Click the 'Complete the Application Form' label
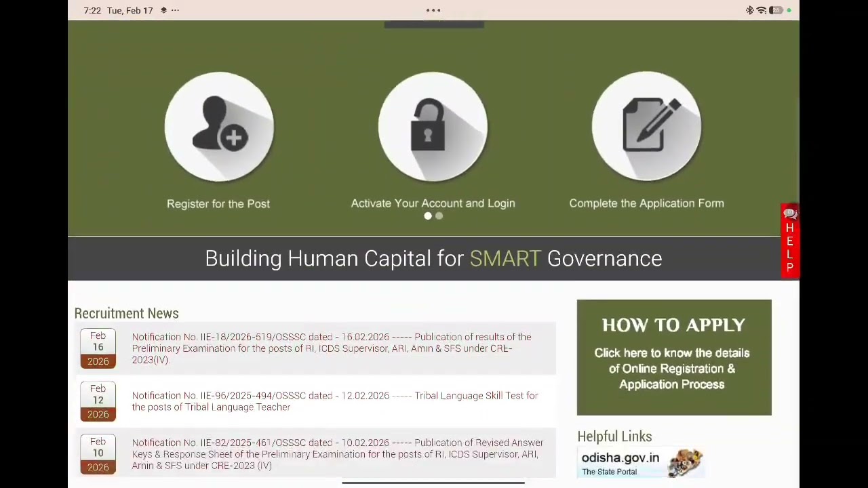This screenshot has height=488, width=868. (x=646, y=203)
